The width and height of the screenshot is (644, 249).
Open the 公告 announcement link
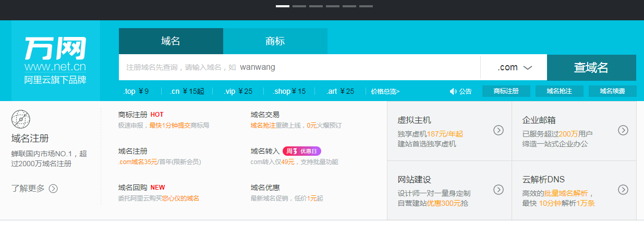(x=466, y=92)
